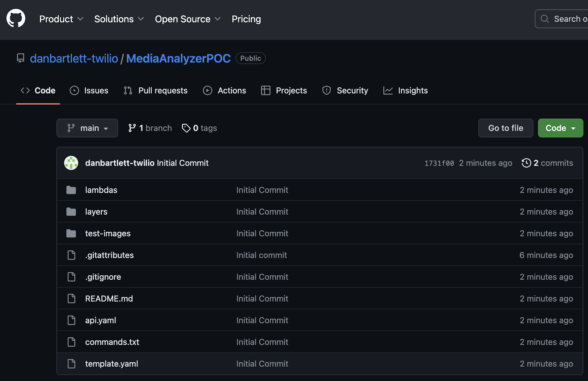Open the danbartlett-twilio owner link
This screenshot has width=588, height=381.
click(x=74, y=58)
